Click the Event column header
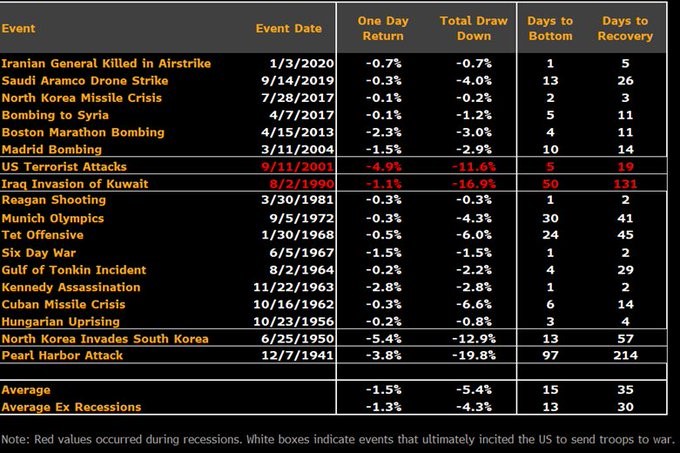680x453 pixels. 19,28
